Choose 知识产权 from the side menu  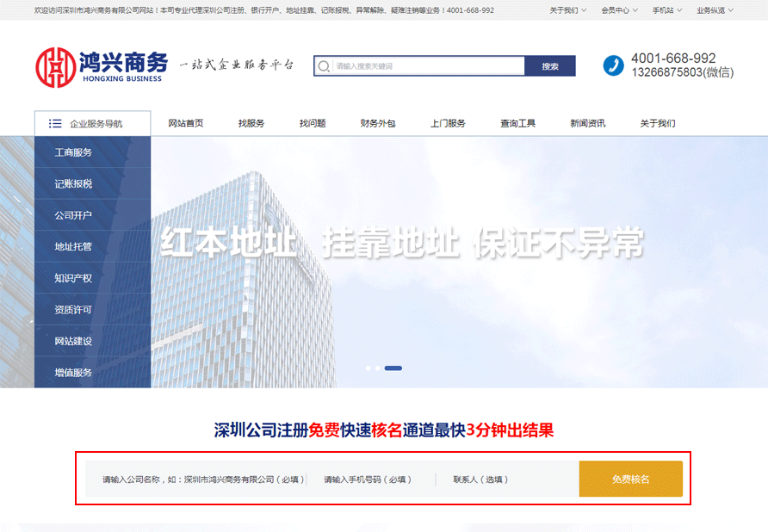(73, 278)
